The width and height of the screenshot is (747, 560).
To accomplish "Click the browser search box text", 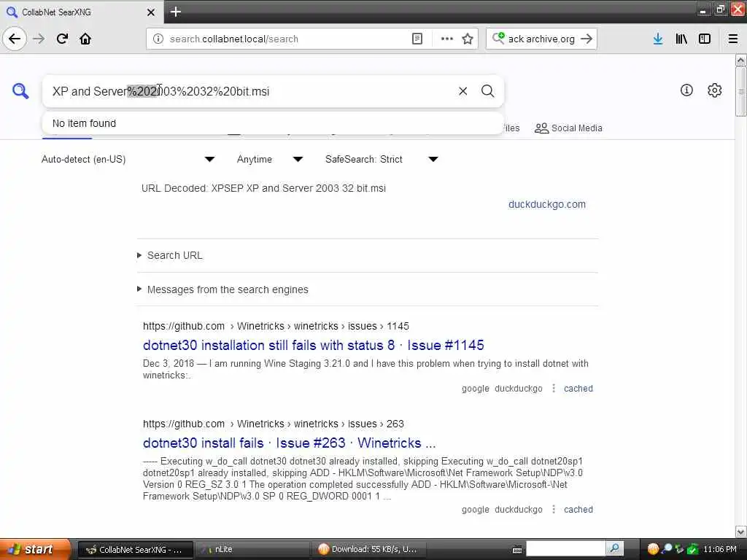I will pos(541,39).
